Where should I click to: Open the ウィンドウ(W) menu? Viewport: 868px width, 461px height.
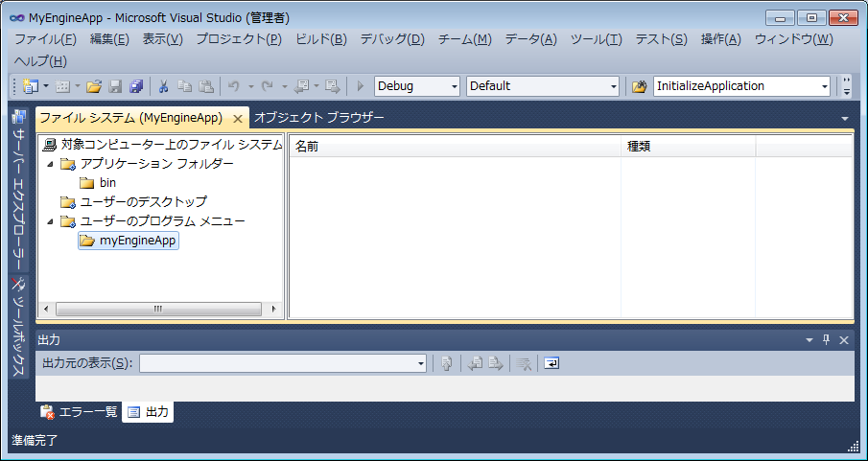click(x=794, y=39)
